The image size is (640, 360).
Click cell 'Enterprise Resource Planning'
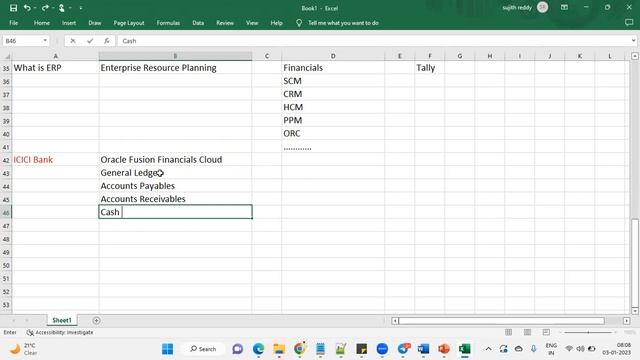[175, 68]
